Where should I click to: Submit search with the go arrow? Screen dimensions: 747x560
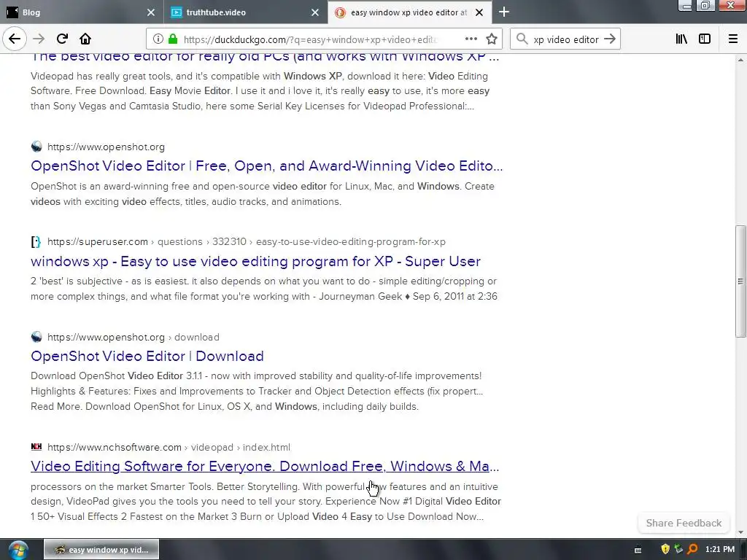tap(610, 39)
